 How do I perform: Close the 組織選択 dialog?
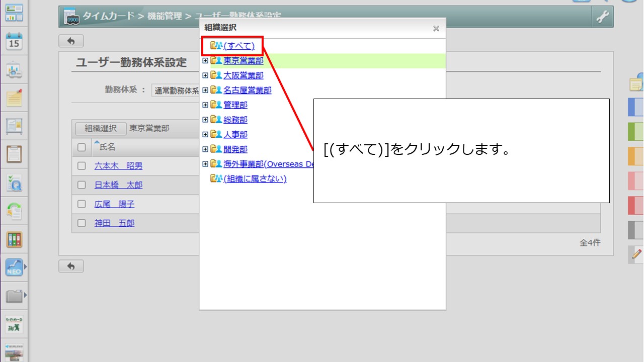(436, 29)
